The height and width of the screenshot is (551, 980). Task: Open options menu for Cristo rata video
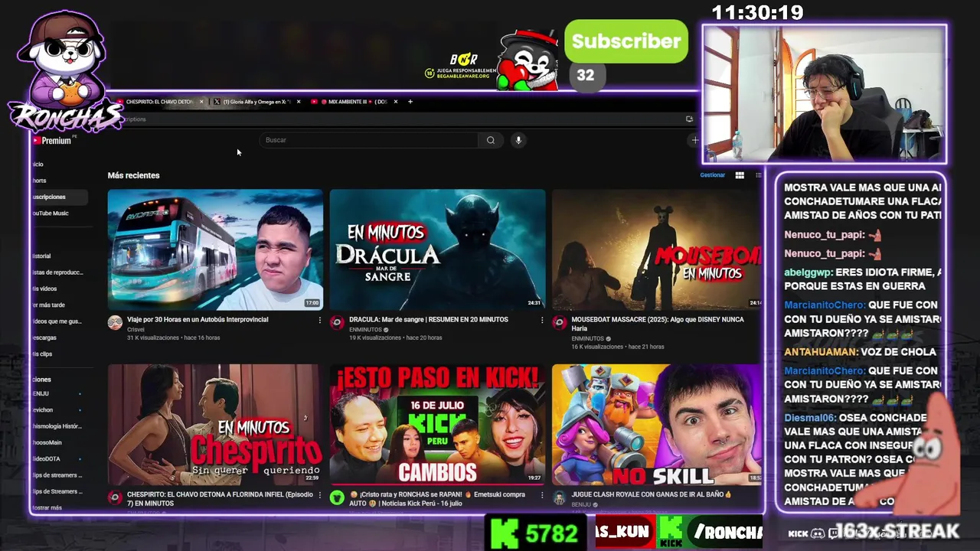click(x=542, y=495)
